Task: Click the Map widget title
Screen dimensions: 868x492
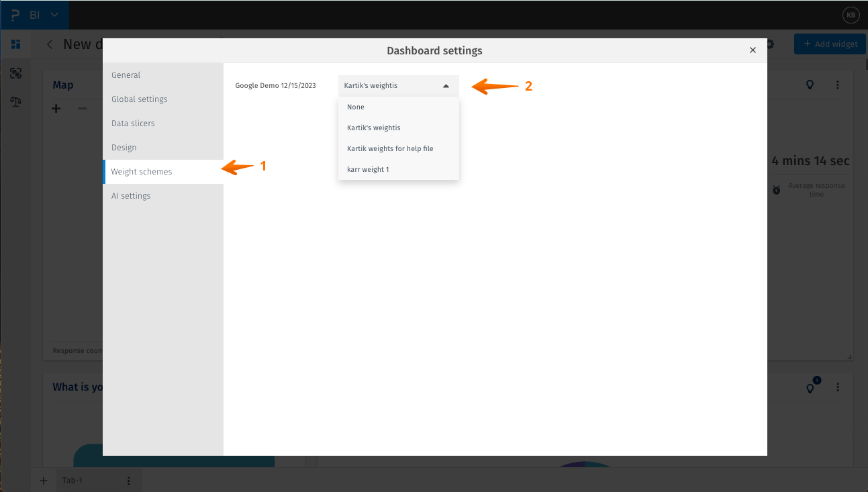Action: [x=63, y=85]
